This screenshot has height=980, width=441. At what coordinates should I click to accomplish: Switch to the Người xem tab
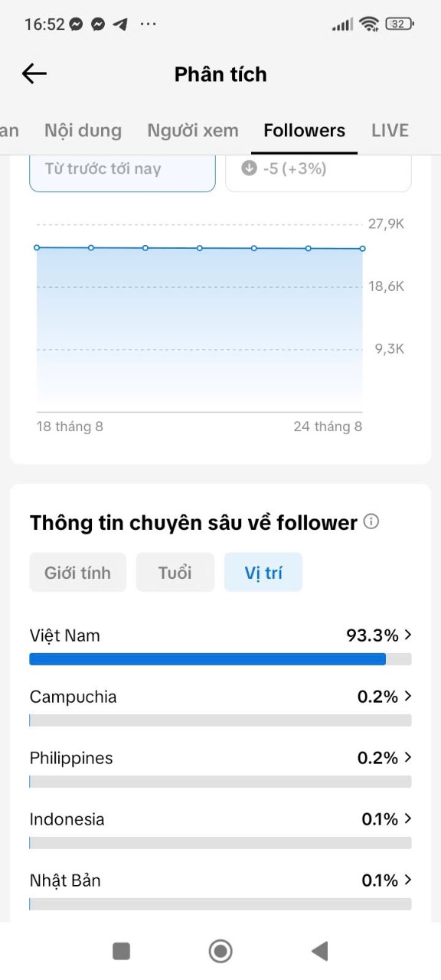193,130
